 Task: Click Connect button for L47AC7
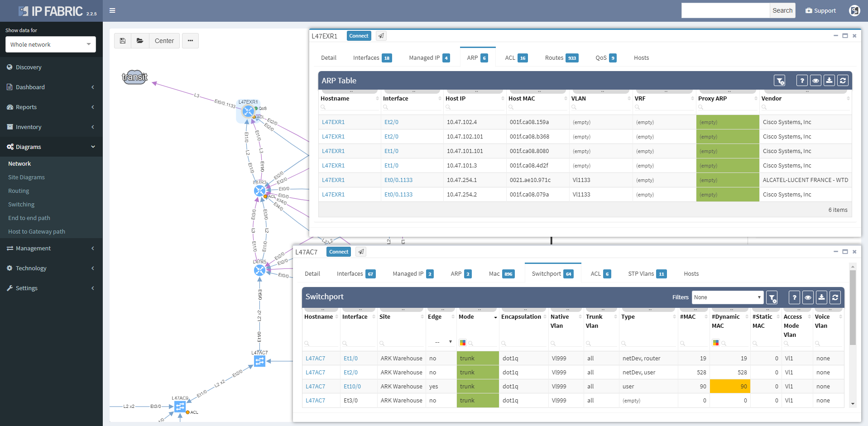[x=339, y=252]
